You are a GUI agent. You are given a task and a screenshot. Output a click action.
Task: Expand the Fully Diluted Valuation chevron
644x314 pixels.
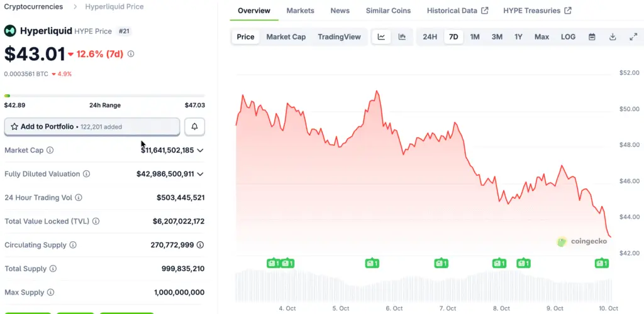200,174
